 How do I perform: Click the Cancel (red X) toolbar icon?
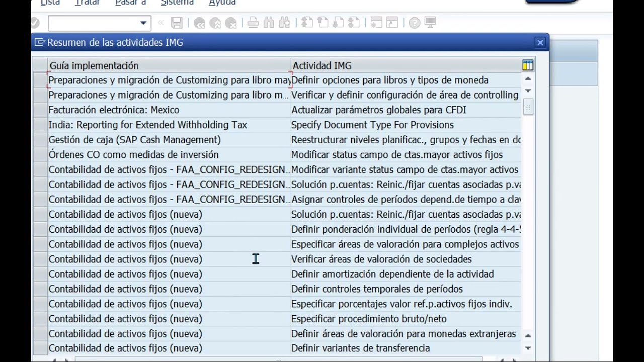click(x=230, y=23)
